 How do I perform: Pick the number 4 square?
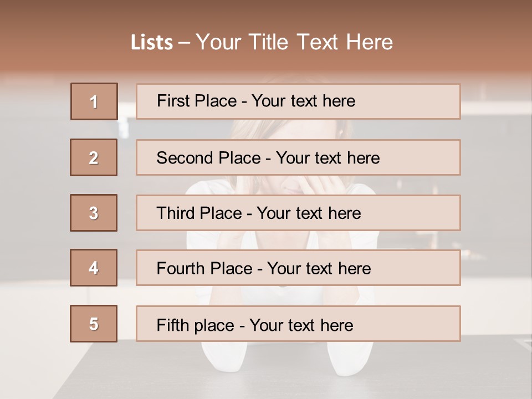click(94, 268)
